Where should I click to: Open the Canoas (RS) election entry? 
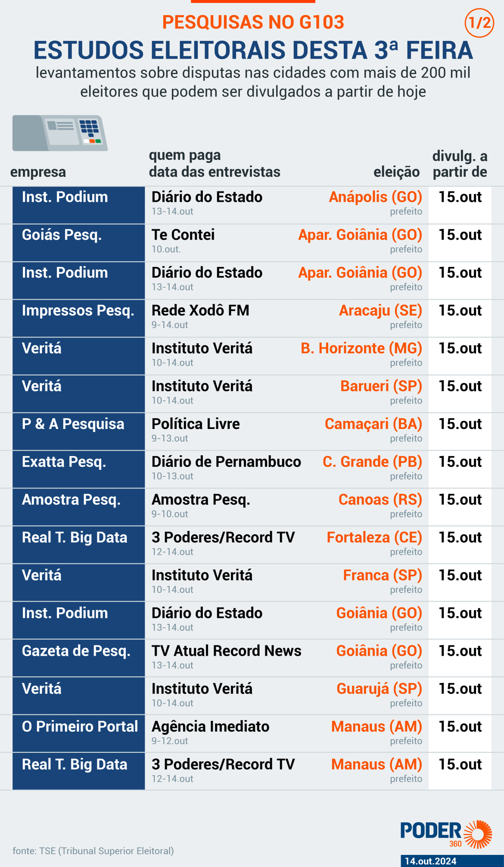click(x=380, y=500)
